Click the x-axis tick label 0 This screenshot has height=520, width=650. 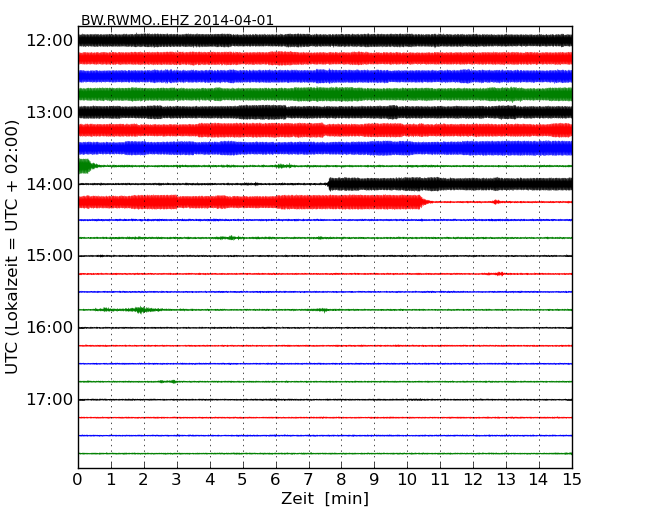pos(78,480)
